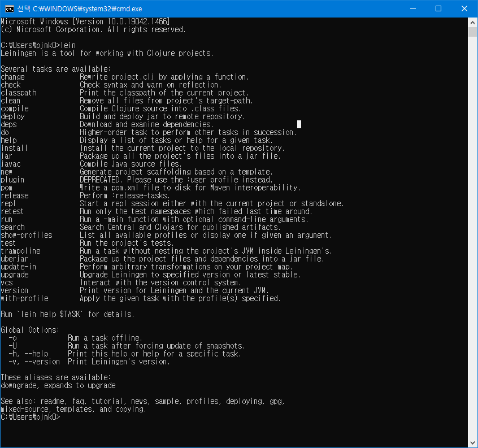
Task: Click the 'uberjar' task name
Action: 14,259
